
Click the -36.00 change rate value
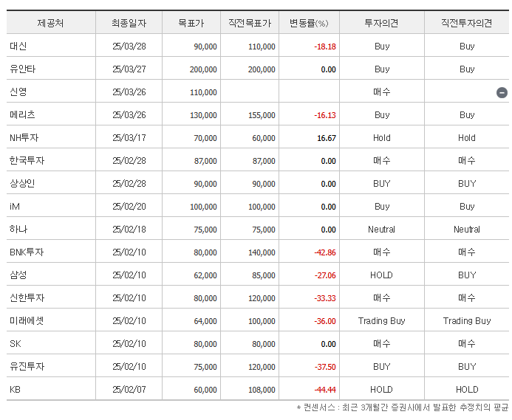click(325, 321)
